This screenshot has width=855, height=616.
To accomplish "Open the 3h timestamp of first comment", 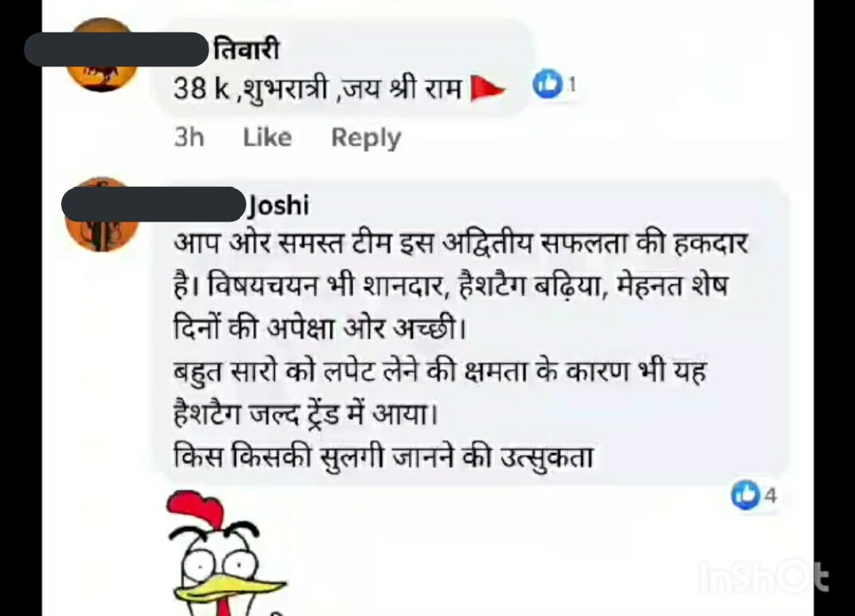I will point(189,137).
